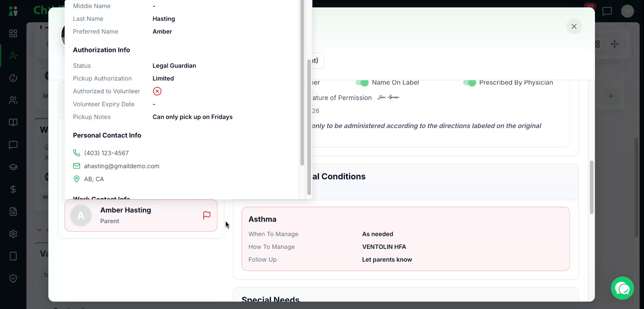Click the phone icon beside (403) 123-4567

[x=76, y=153]
